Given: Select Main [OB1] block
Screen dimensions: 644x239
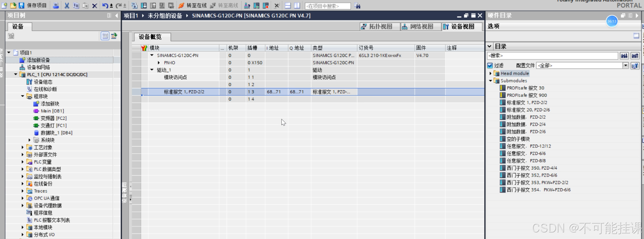Looking at the screenshot, I should [52, 111].
